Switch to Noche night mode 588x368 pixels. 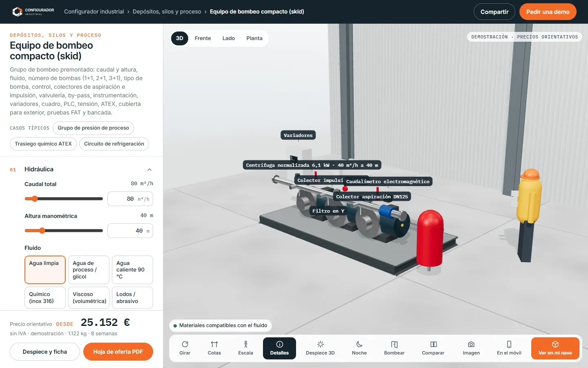click(359, 348)
